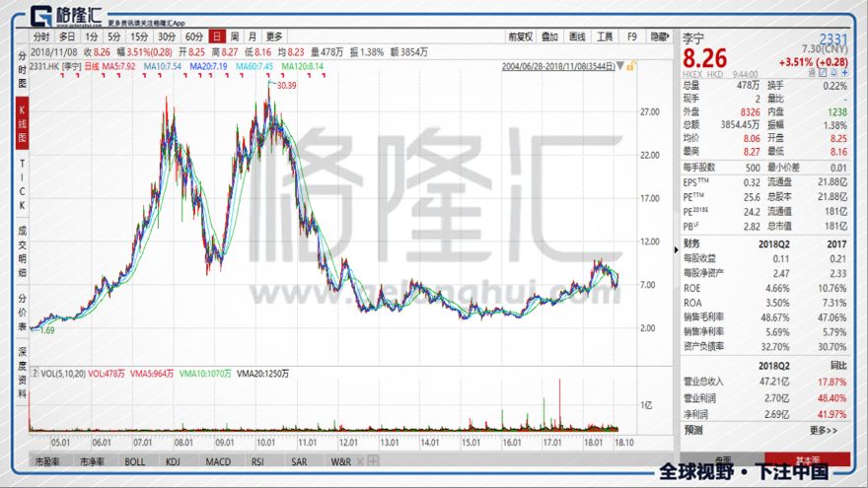Viewport: 868px width, 488px height.
Task: Click the 基本面 fundamentals tab
Action: pos(808,459)
